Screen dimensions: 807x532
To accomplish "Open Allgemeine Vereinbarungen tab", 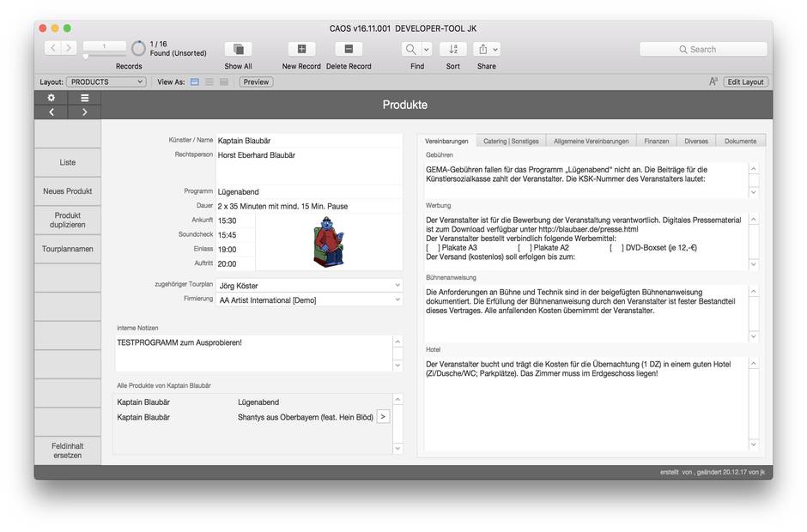I will (x=592, y=141).
